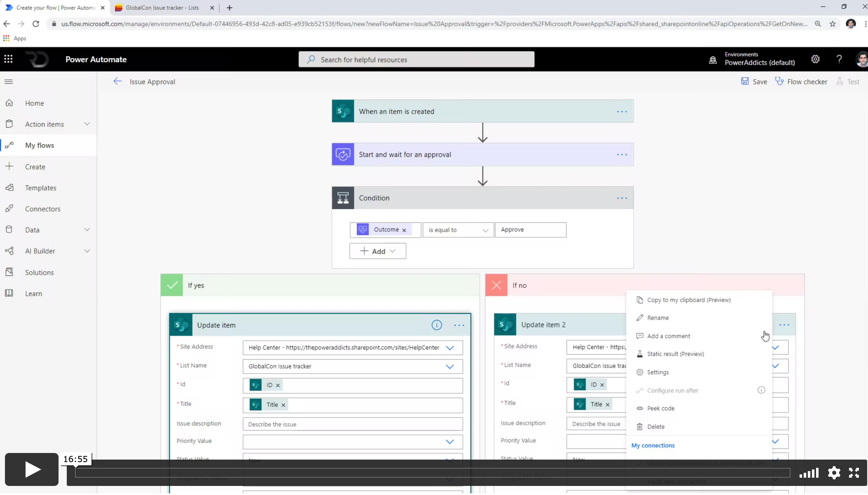Expand the 'When an item is created' trigger
The image size is (868, 495).
tap(482, 111)
